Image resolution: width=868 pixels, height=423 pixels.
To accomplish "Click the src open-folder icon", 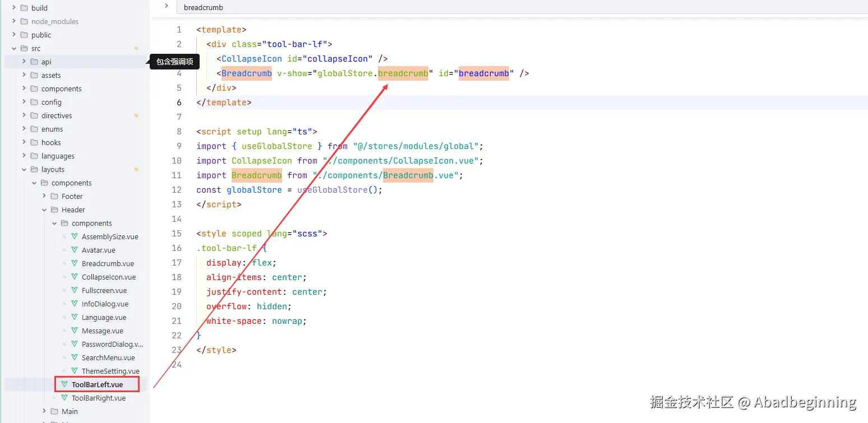I will pos(24,48).
